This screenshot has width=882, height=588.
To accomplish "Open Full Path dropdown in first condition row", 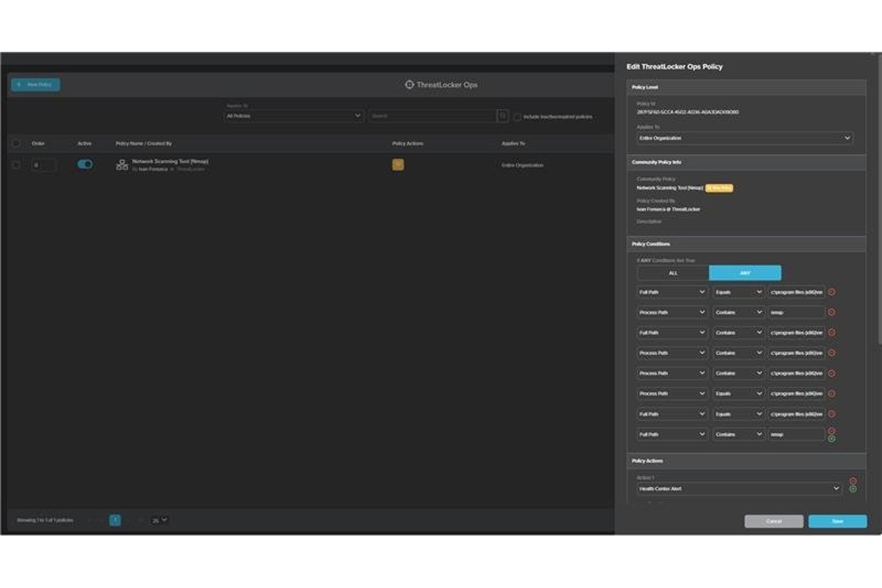I will [x=672, y=292].
